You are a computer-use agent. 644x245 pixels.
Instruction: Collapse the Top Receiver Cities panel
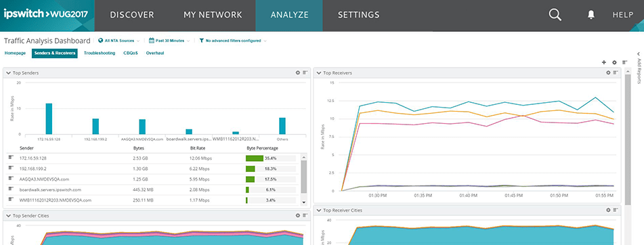[319, 210]
